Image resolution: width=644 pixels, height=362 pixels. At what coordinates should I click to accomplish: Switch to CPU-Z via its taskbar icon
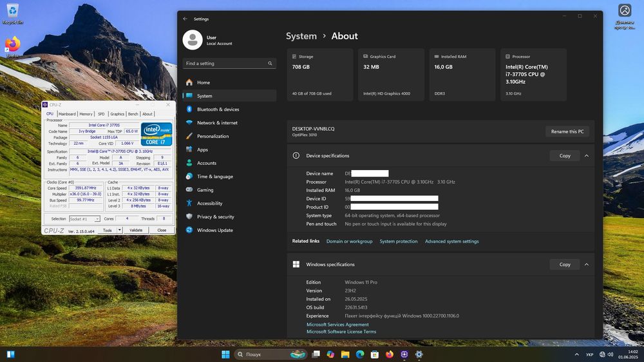(x=404, y=354)
